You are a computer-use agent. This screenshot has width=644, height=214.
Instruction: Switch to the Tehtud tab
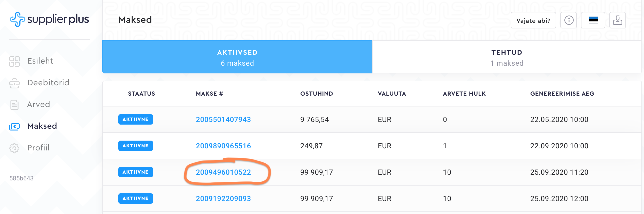pos(507,57)
